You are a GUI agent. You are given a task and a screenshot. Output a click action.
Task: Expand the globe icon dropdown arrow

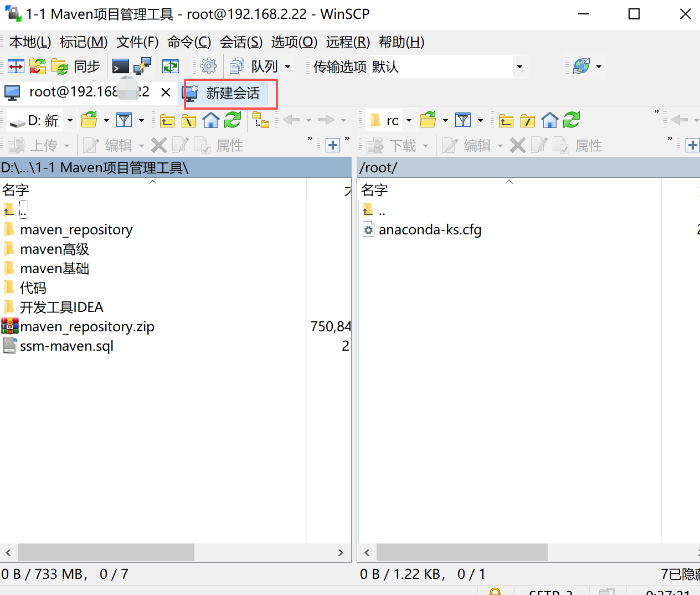click(599, 66)
